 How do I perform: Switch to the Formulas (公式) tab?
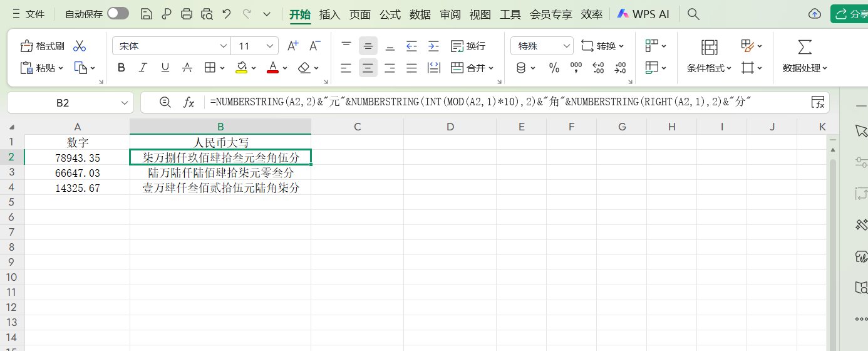tap(390, 14)
